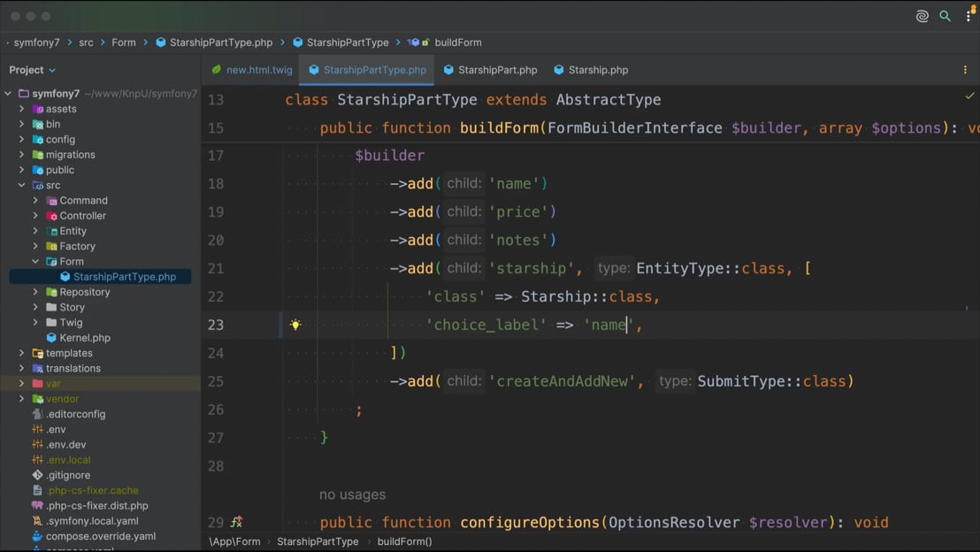Click StarshipPartType.php in the top breadcrumb
This screenshot has height=552, width=980.
(x=214, y=42)
